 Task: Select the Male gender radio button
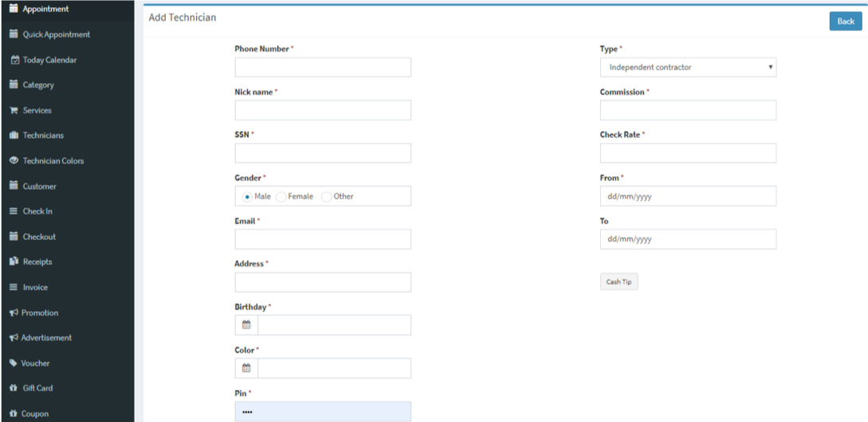coord(247,196)
